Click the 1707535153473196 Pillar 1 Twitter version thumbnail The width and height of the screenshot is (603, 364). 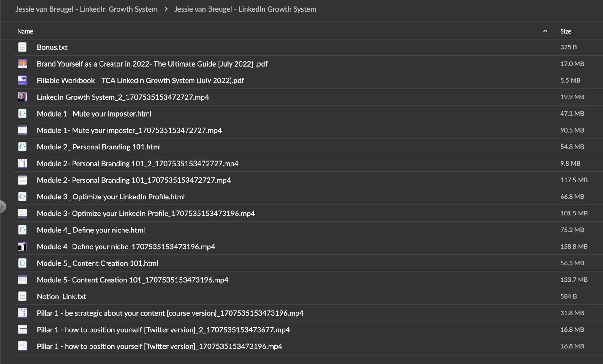(22, 347)
